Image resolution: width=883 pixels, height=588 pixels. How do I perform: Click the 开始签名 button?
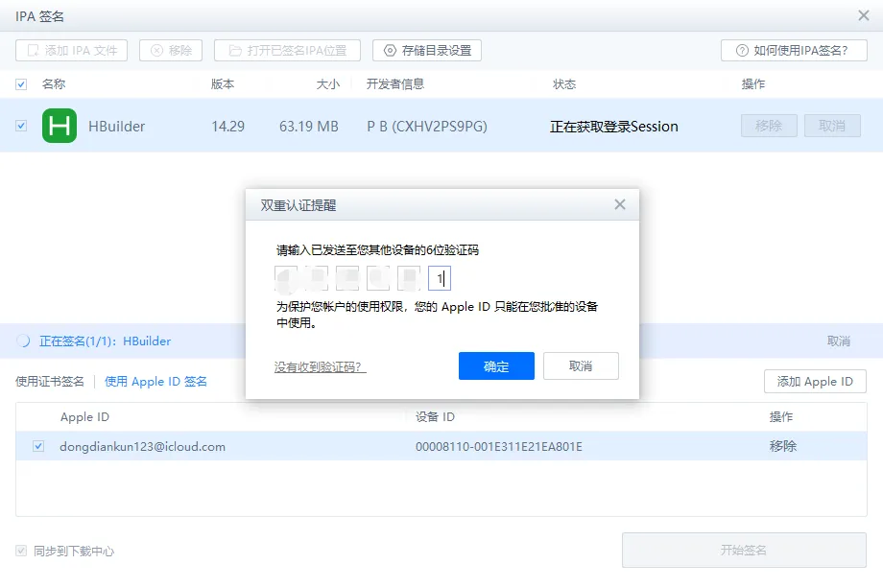(744, 551)
